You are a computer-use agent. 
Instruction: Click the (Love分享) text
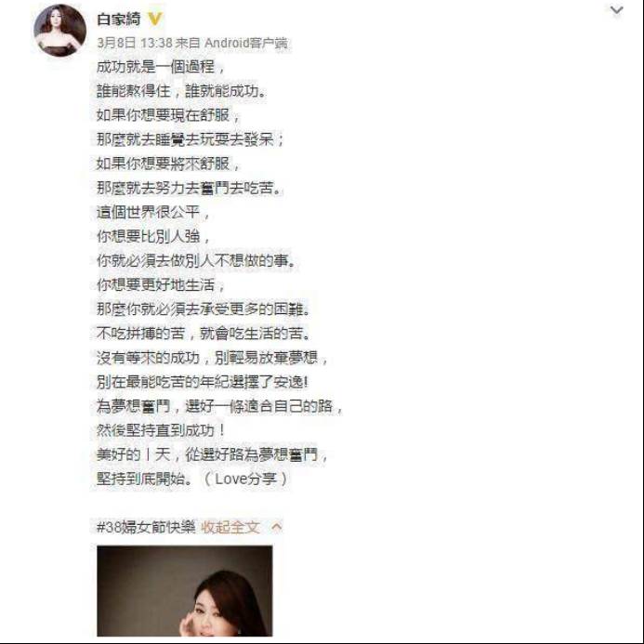click(x=245, y=479)
